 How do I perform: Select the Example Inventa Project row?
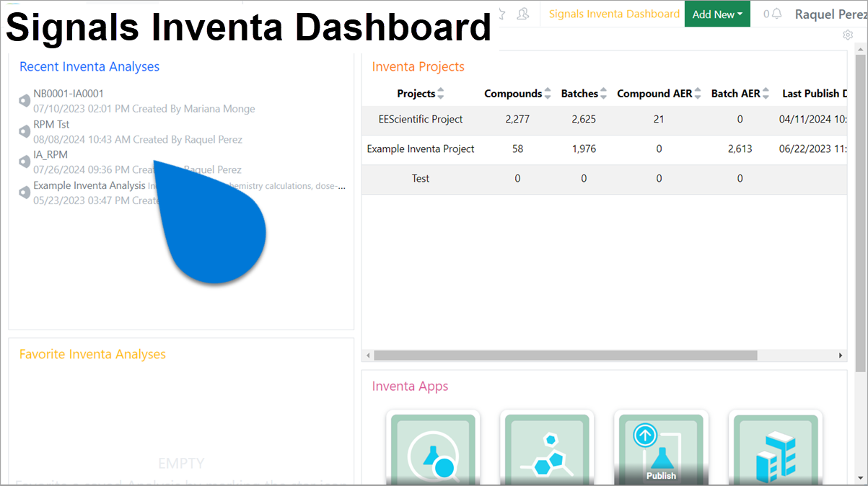pyautogui.click(x=604, y=149)
